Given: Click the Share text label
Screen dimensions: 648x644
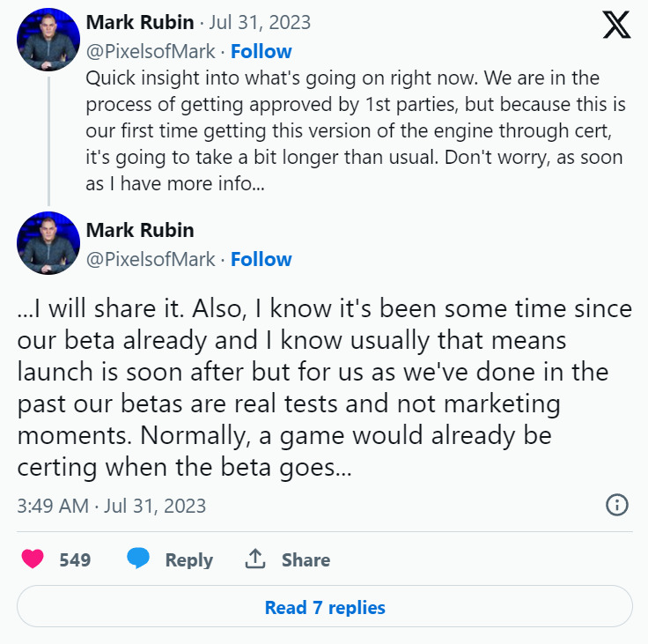Looking at the screenshot, I should click(305, 559).
